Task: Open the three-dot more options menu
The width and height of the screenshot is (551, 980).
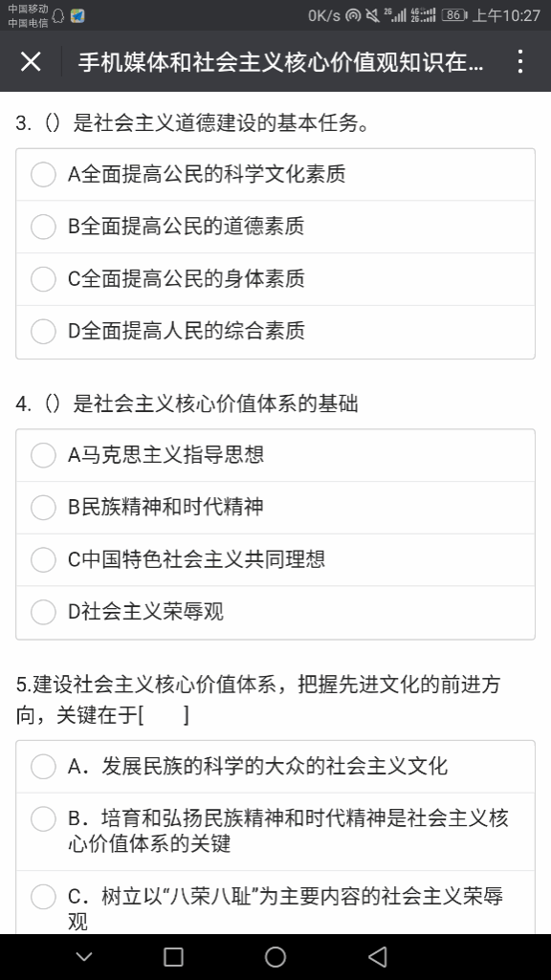Action: click(520, 62)
